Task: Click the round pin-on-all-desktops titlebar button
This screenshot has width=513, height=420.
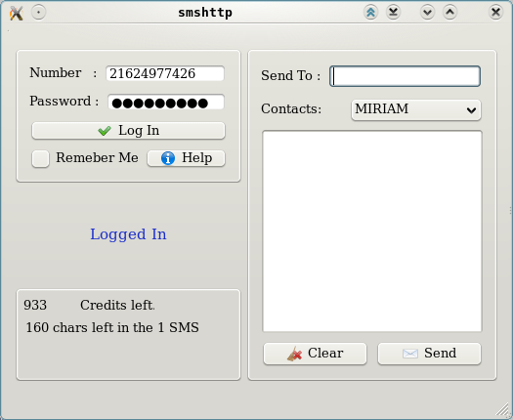Action: pos(39,13)
